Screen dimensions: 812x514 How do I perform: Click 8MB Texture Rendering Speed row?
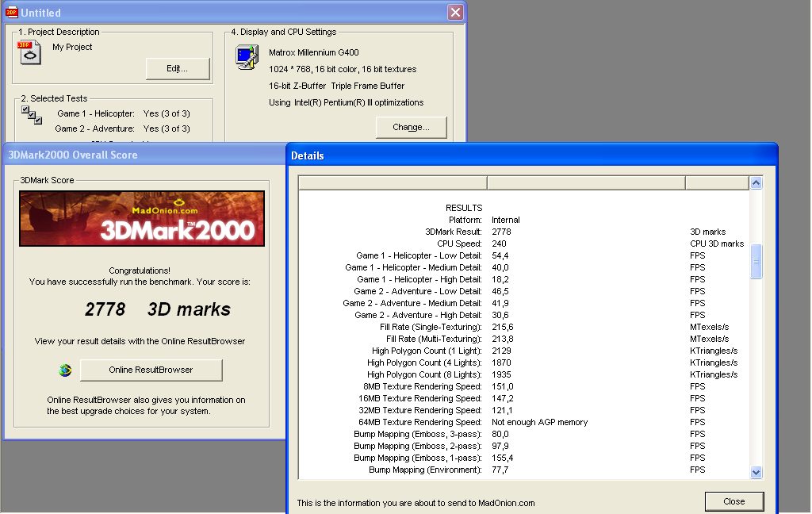[x=524, y=386]
